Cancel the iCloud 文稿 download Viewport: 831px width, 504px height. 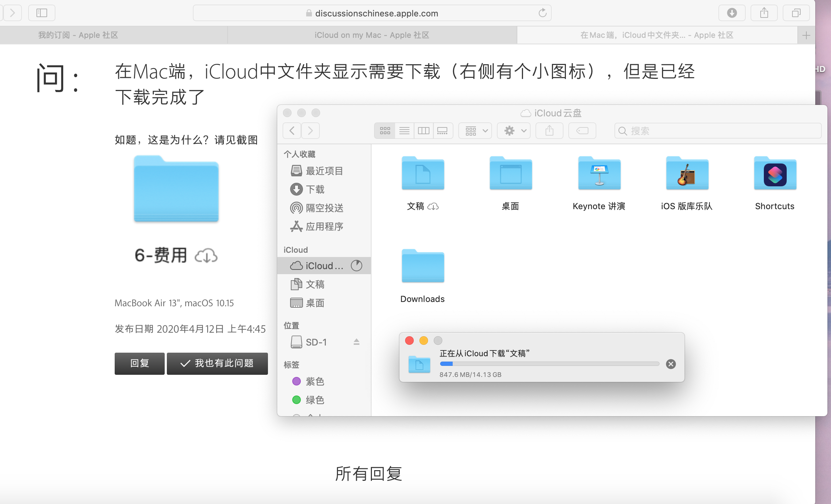tap(671, 364)
